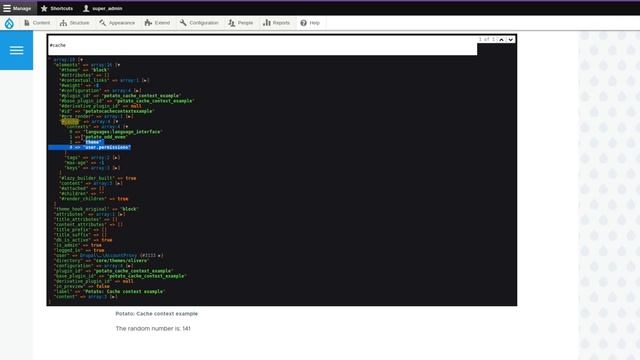Expand the "tags" array node
The height and width of the screenshot is (360, 640).
[x=117, y=158]
